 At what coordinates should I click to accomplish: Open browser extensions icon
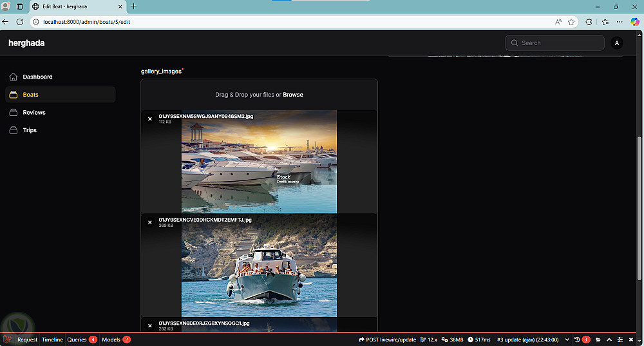[589, 22]
